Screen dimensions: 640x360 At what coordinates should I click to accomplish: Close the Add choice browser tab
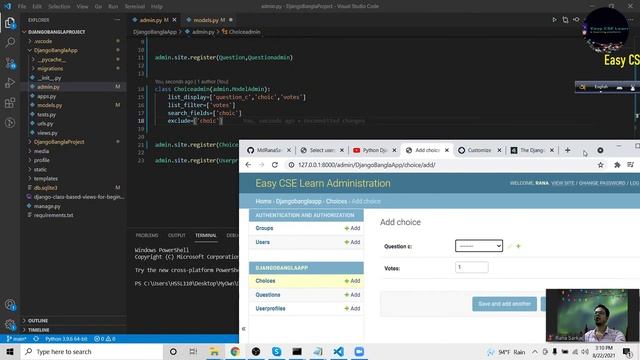click(x=447, y=150)
